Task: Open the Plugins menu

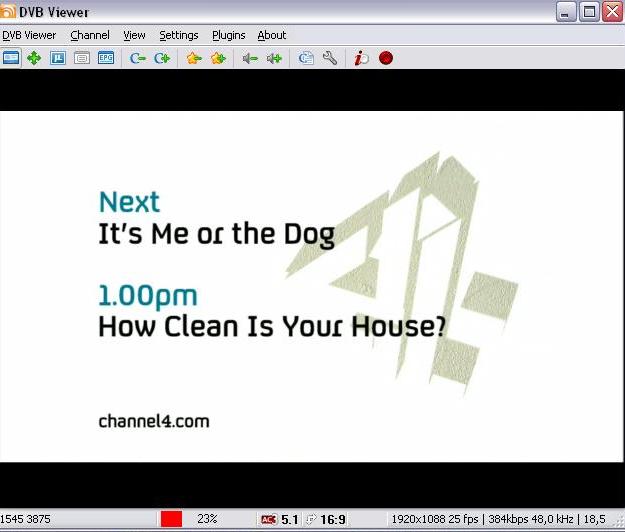Action: click(228, 35)
